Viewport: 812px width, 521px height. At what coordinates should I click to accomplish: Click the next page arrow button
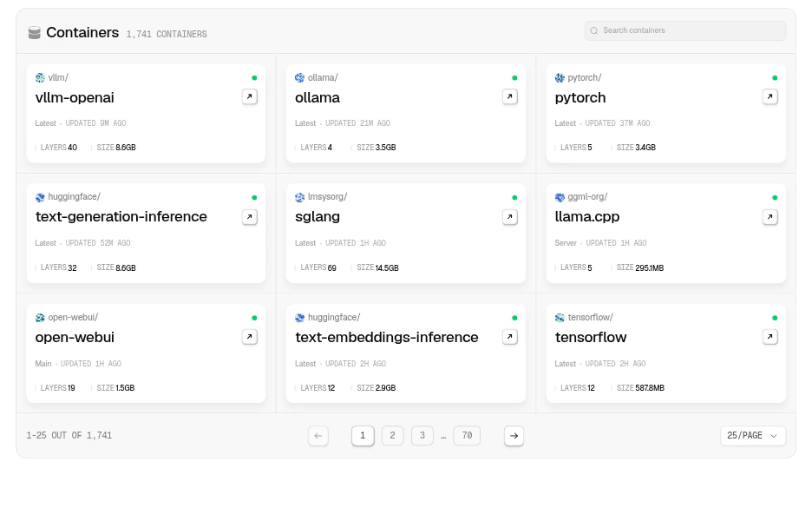click(514, 435)
